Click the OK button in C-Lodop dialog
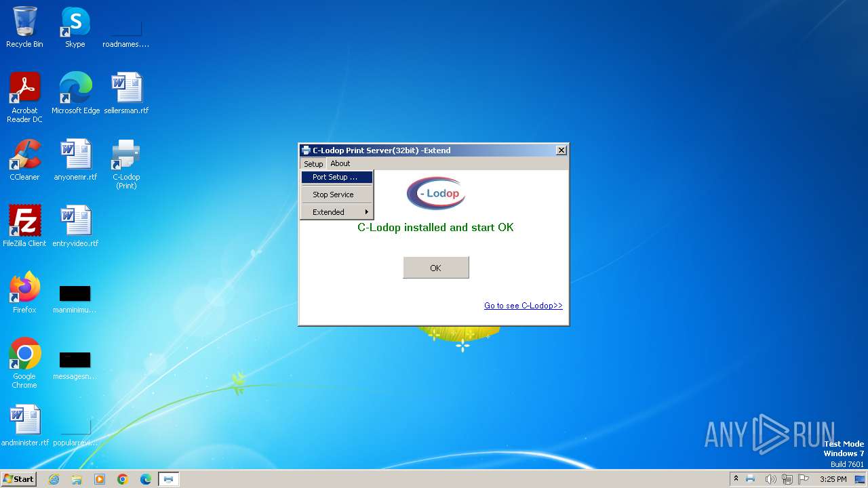 pos(436,268)
